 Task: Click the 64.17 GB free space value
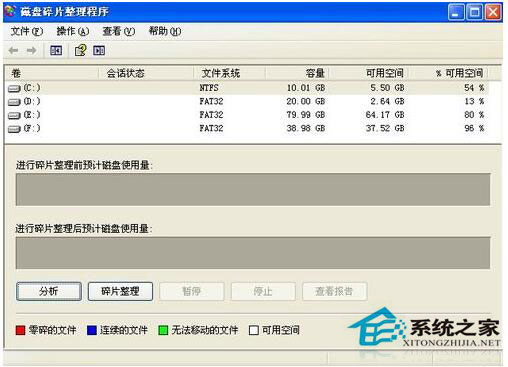pos(385,115)
